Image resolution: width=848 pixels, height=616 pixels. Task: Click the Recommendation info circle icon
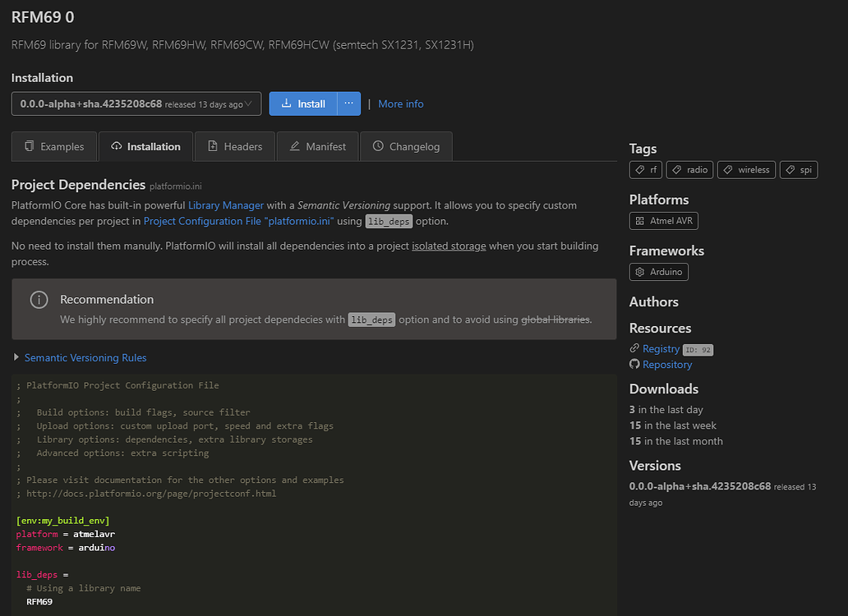39,299
